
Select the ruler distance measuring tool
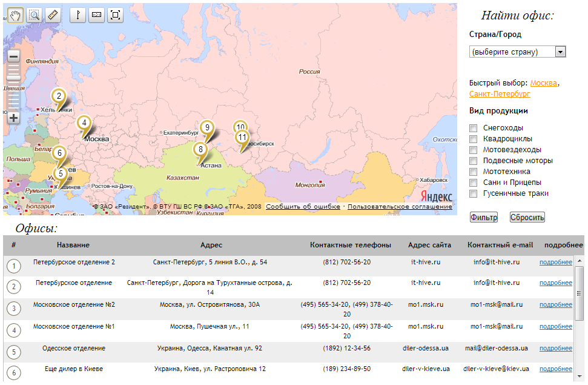click(x=53, y=15)
